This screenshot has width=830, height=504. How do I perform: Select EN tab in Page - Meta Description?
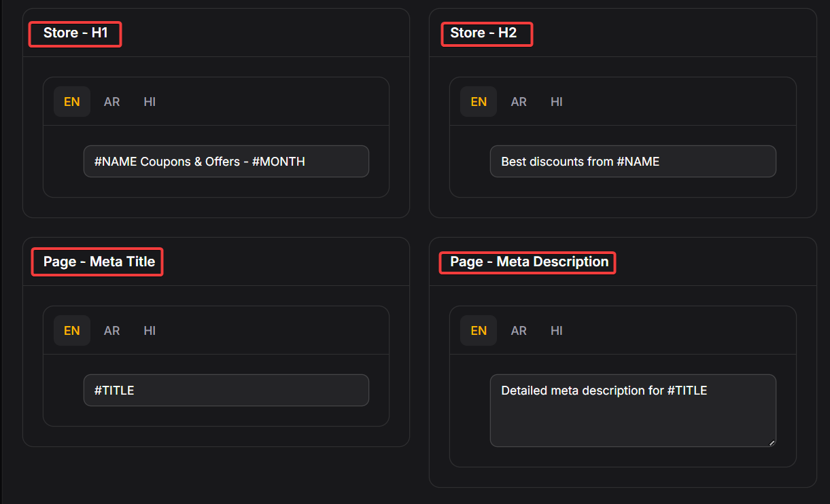479,331
